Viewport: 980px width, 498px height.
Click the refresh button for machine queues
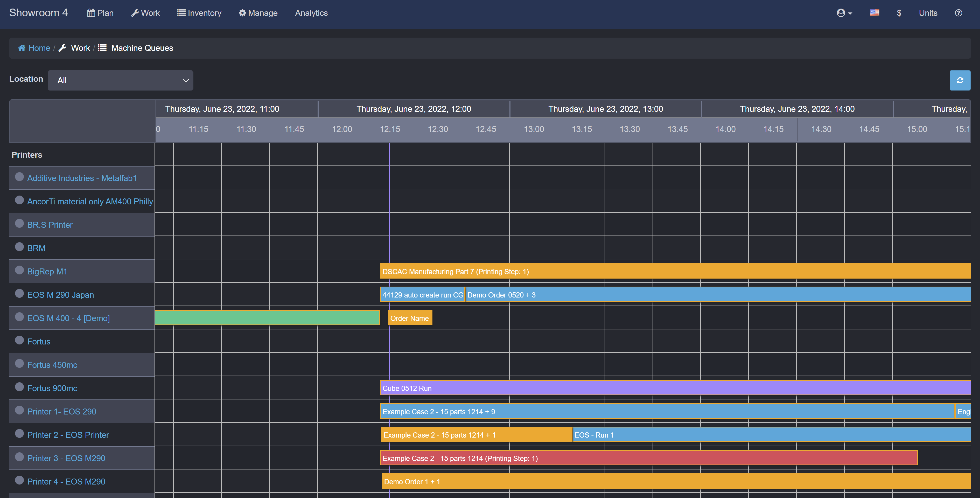[x=960, y=80]
